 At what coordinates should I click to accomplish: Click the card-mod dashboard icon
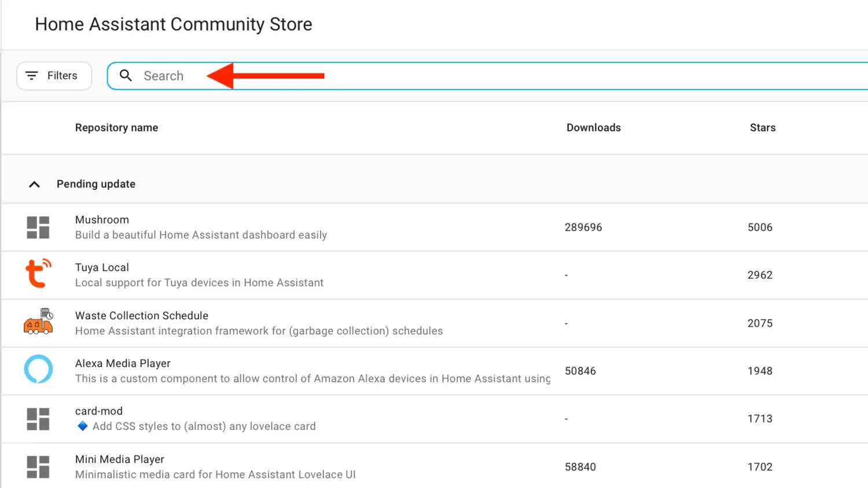click(x=38, y=419)
